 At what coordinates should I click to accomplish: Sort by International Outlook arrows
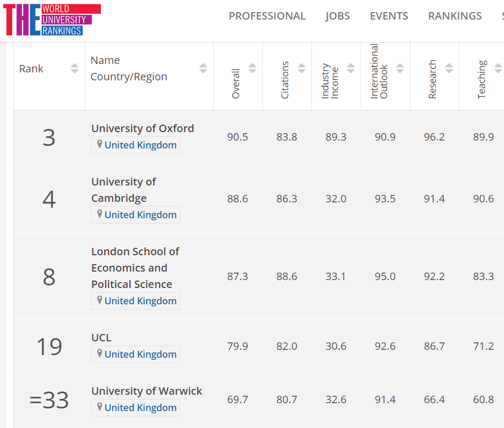coord(400,68)
